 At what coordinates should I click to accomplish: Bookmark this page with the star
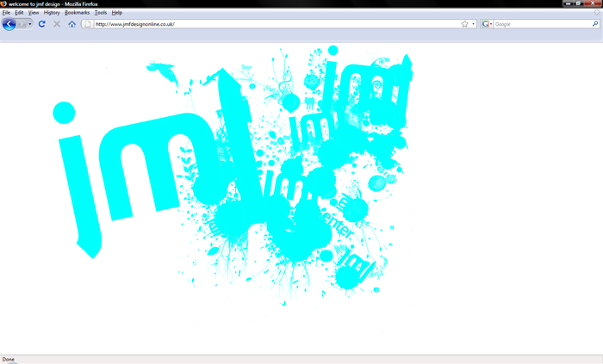[464, 24]
